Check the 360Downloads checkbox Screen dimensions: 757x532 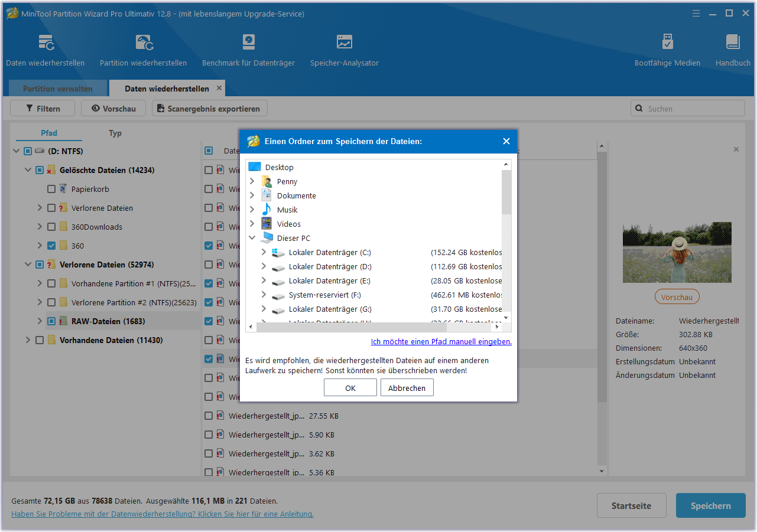tap(51, 227)
